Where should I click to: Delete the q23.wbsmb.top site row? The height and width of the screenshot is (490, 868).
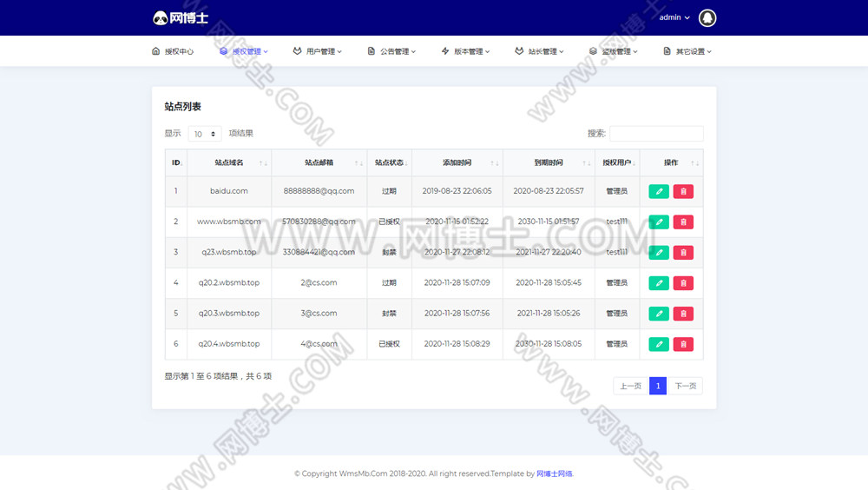(x=683, y=252)
